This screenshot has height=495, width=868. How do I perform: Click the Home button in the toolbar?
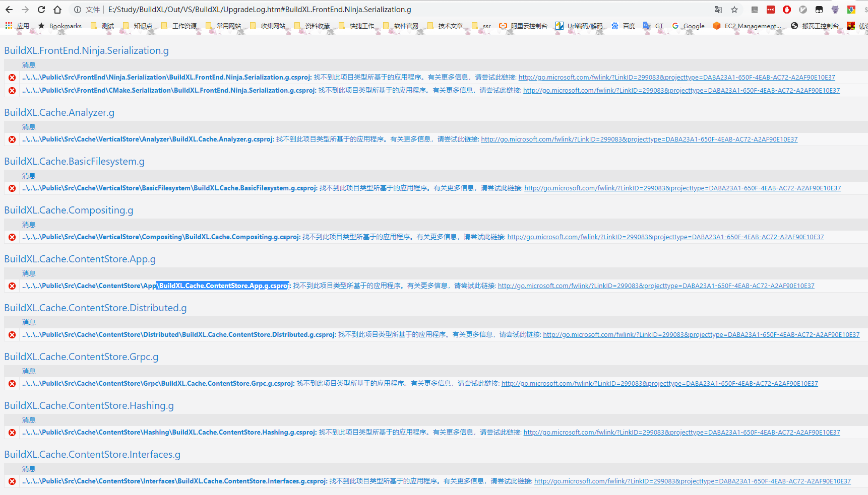[x=57, y=9]
